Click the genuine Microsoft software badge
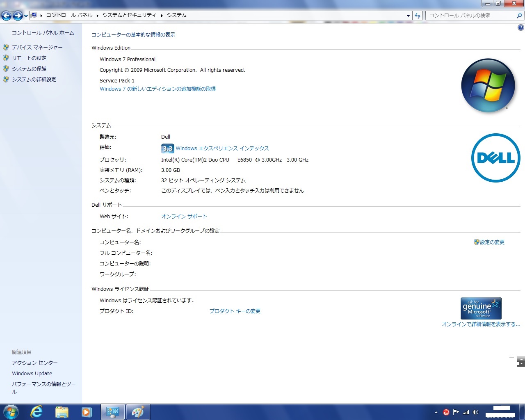The height and width of the screenshot is (420, 525). click(x=481, y=308)
